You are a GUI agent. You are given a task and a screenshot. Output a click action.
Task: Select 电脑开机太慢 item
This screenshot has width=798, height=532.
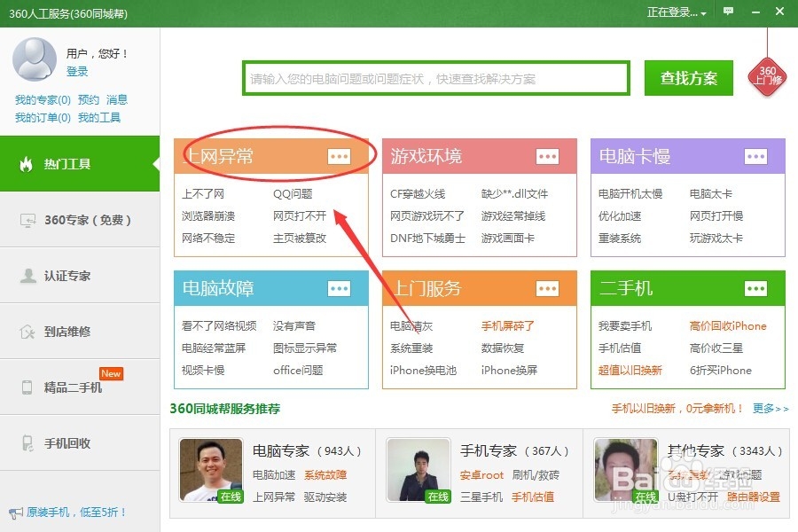pos(630,194)
